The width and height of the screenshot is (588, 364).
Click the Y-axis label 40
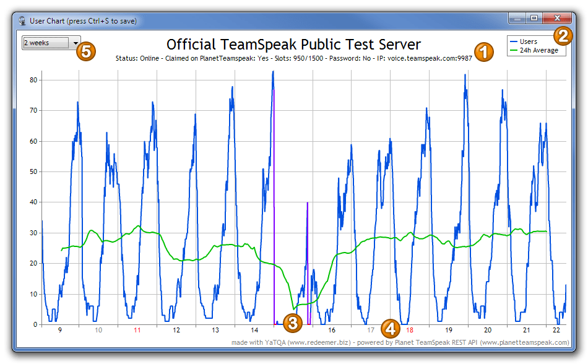click(33, 202)
